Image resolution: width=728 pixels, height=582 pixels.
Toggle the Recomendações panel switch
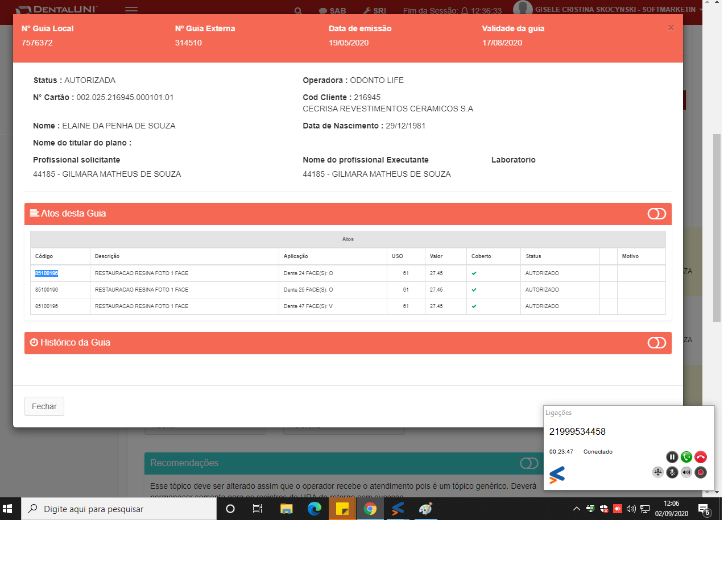click(x=529, y=463)
